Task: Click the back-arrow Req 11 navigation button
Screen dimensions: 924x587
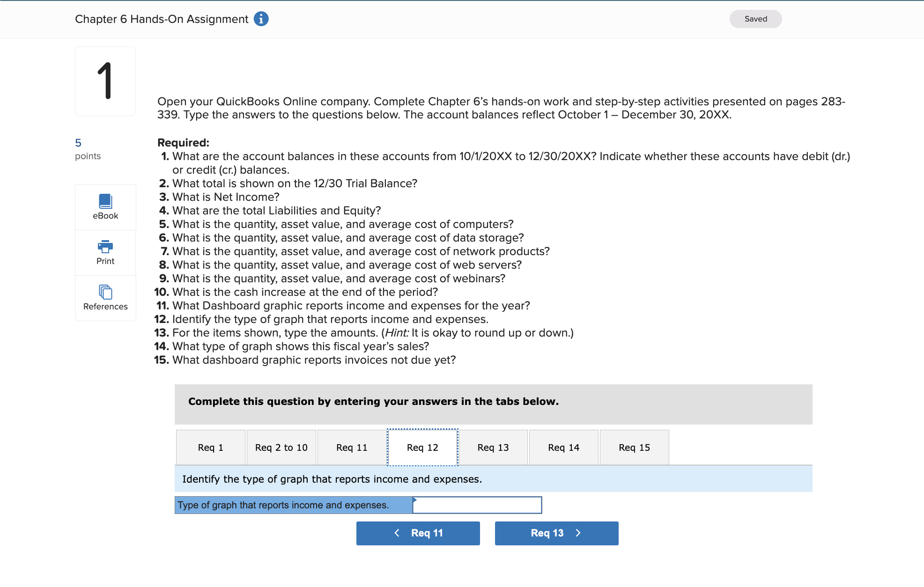Action: 418,533
